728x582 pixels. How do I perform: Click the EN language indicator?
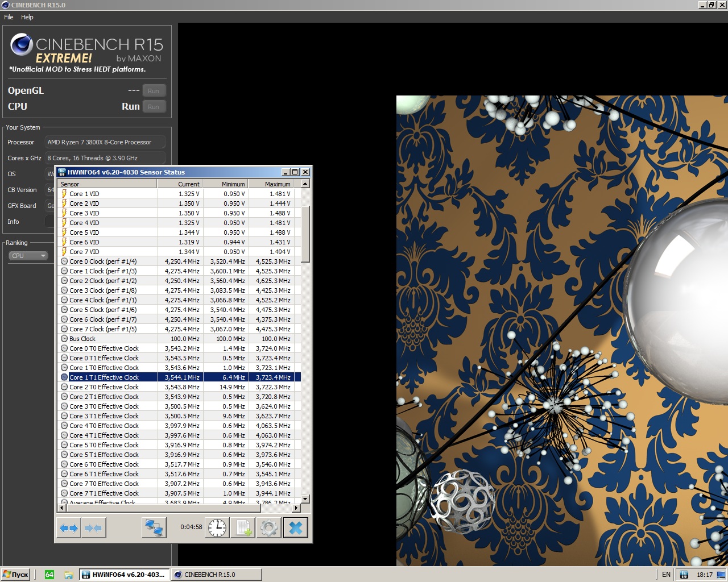coord(666,575)
